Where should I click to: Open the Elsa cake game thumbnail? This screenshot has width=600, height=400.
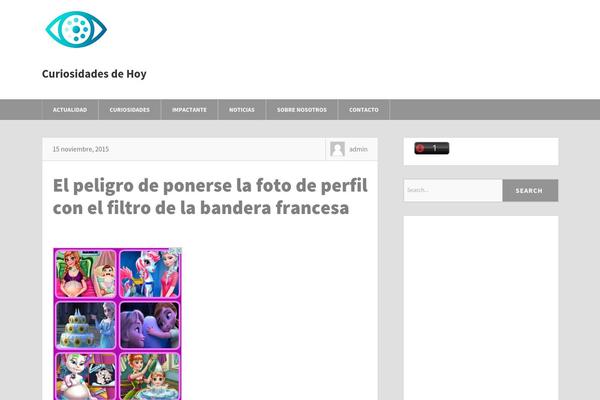(86, 325)
